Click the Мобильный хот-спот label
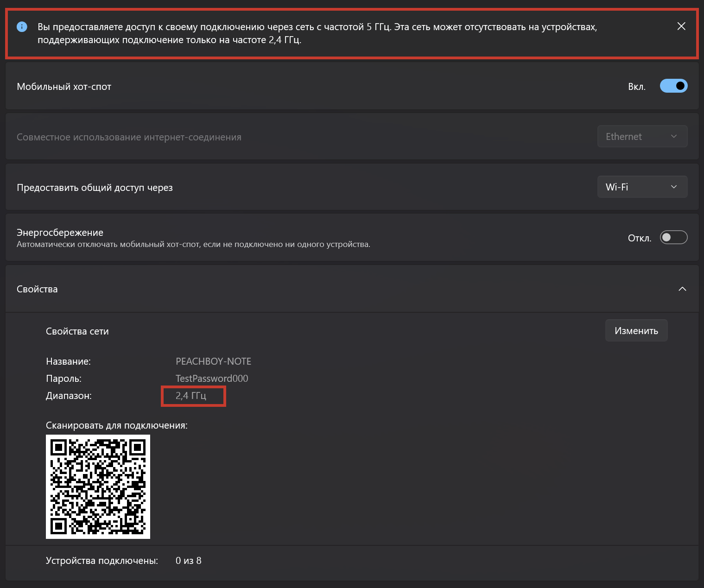This screenshot has height=588, width=704. 64,87
